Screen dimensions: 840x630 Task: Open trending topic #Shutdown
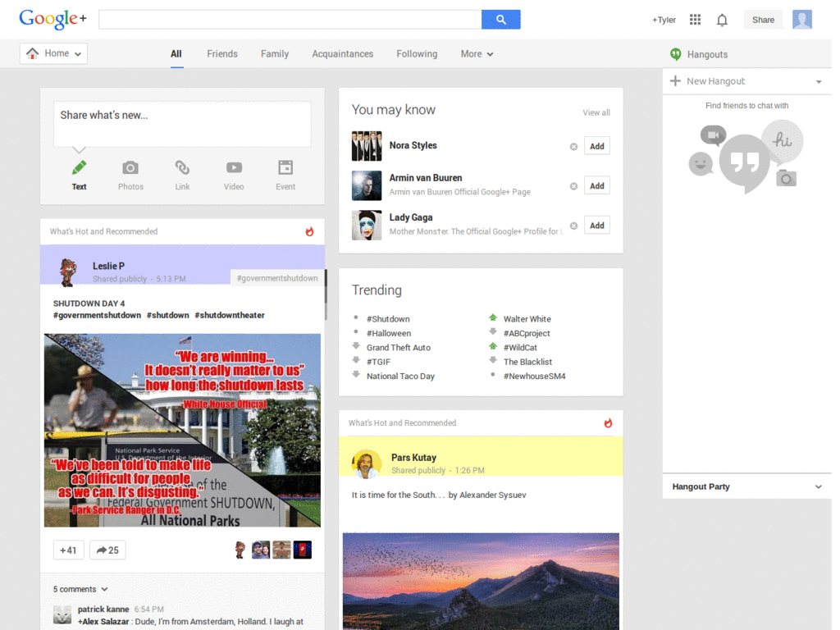[388, 319]
